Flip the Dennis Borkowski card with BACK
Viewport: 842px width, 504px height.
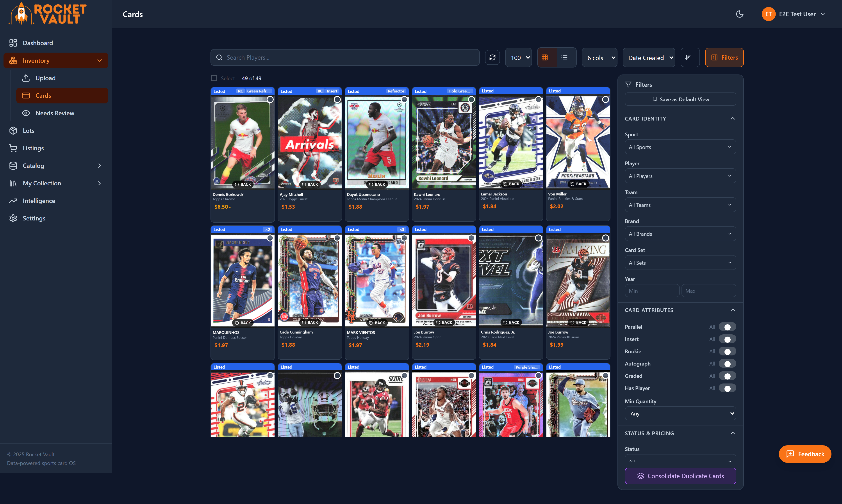(x=243, y=184)
